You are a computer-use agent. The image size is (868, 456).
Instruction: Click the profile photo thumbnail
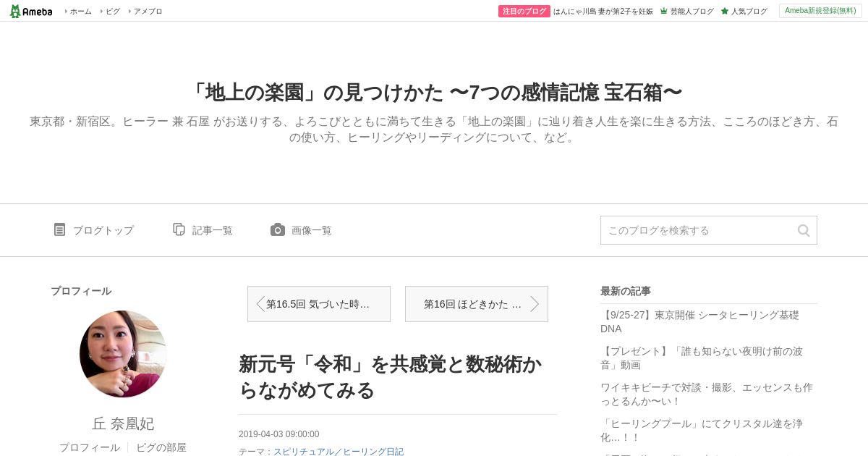click(123, 354)
